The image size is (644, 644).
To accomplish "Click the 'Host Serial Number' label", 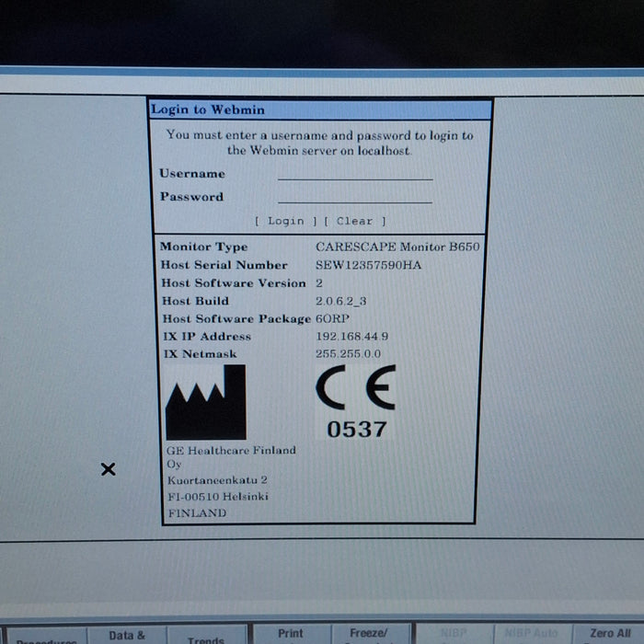I will point(224,265).
